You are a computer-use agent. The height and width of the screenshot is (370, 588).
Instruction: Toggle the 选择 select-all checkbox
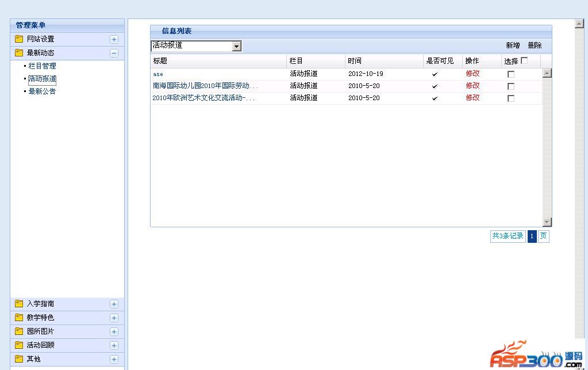(524, 60)
